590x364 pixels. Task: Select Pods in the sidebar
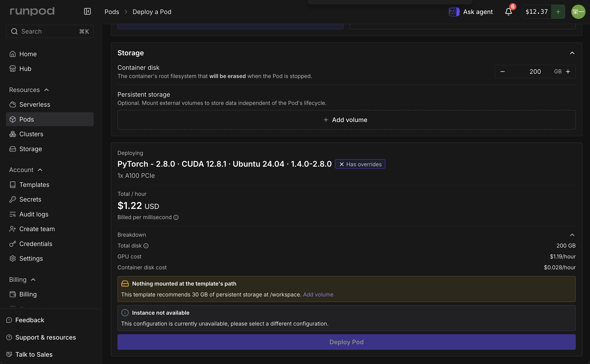pos(50,119)
